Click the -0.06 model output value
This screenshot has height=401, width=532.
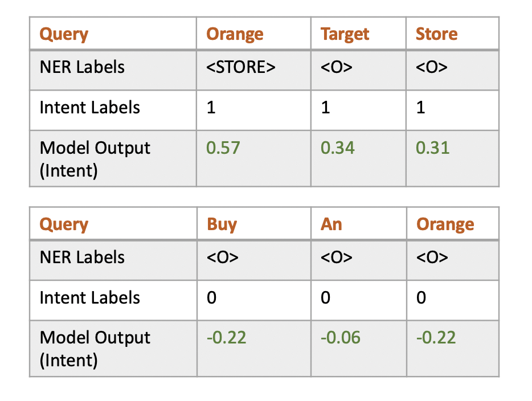340,338
